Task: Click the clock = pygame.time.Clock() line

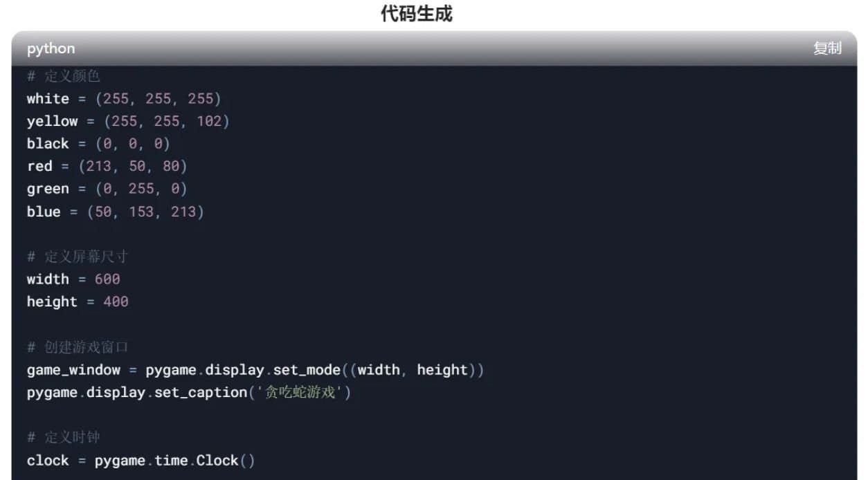Action: point(141,461)
